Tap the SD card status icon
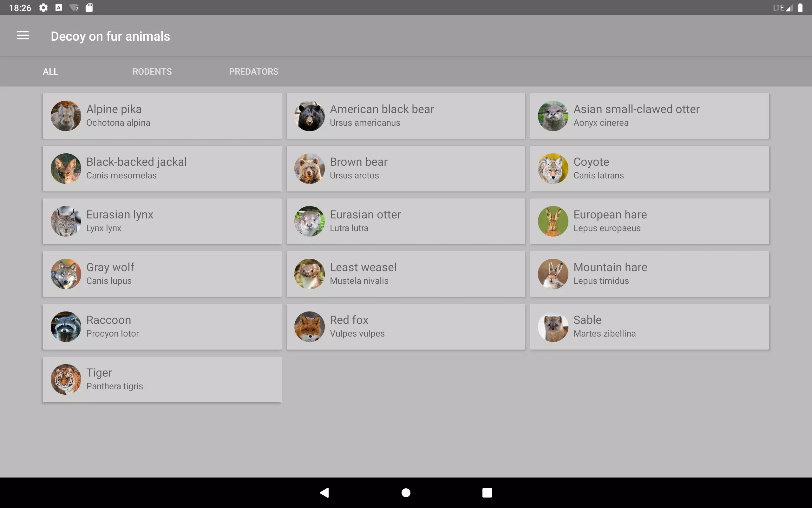This screenshot has height=508, width=812. (89, 8)
